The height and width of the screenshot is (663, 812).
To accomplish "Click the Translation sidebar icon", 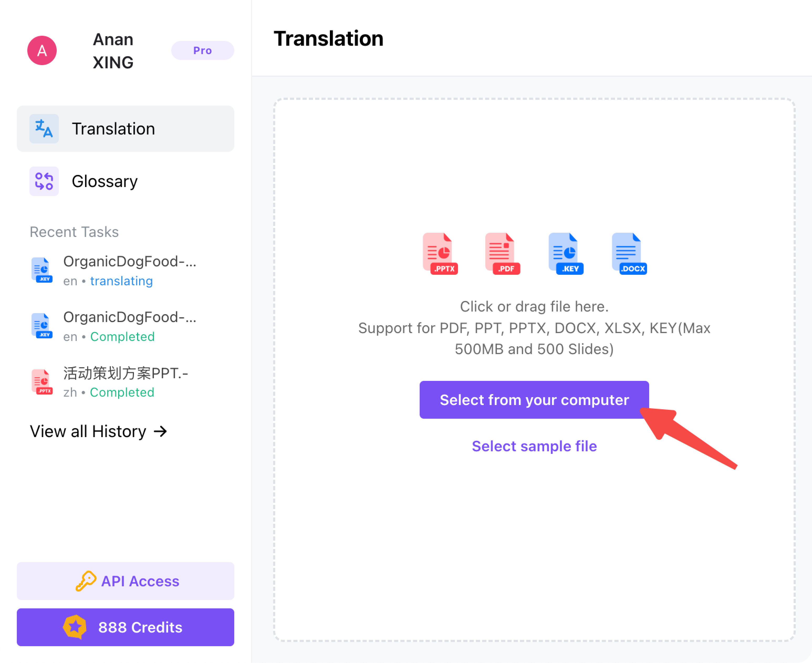I will click(44, 129).
